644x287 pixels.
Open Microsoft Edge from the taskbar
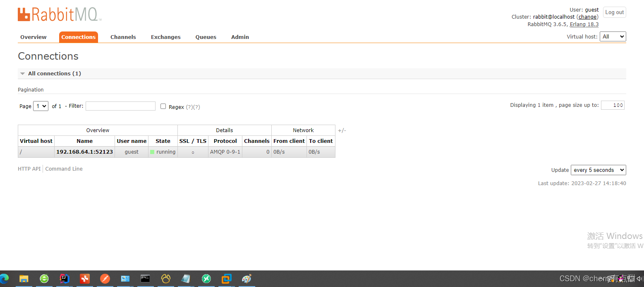pos(4,279)
